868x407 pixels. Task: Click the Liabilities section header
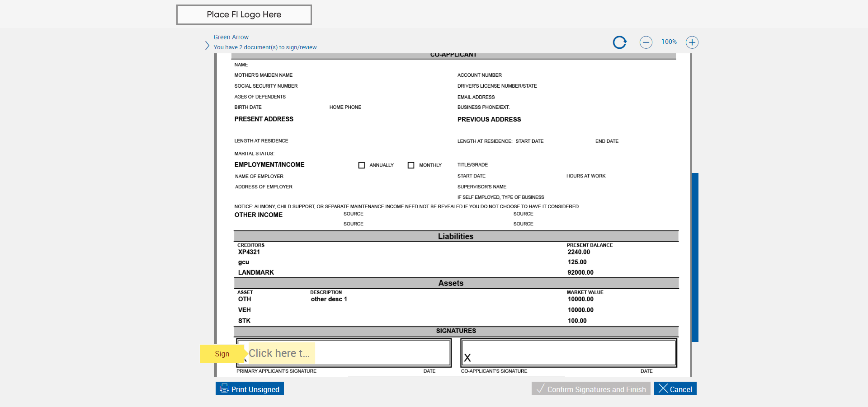click(x=456, y=236)
